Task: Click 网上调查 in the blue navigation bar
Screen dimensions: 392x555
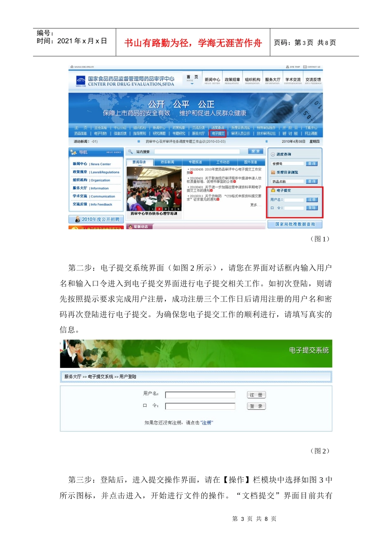Action: point(311,133)
